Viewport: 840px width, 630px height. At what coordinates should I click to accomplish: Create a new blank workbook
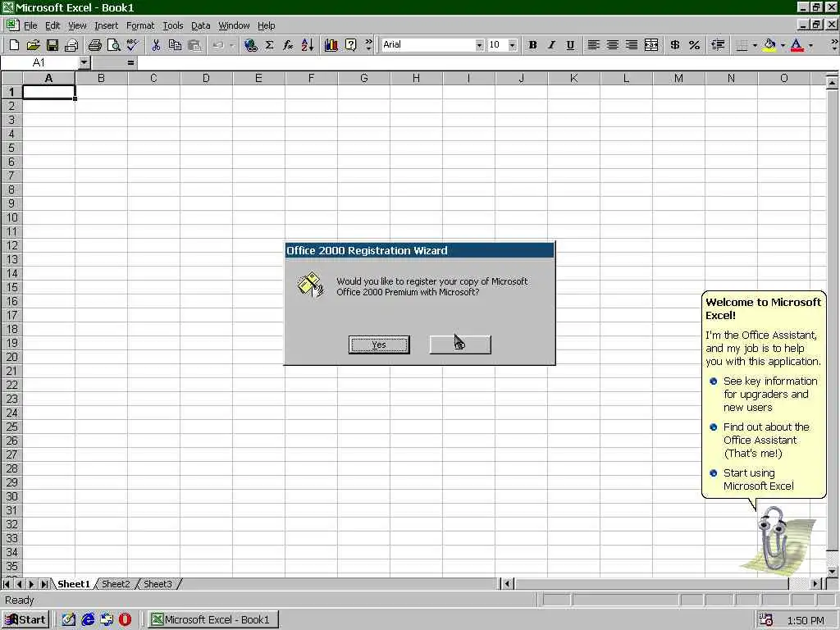pos(15,46)
